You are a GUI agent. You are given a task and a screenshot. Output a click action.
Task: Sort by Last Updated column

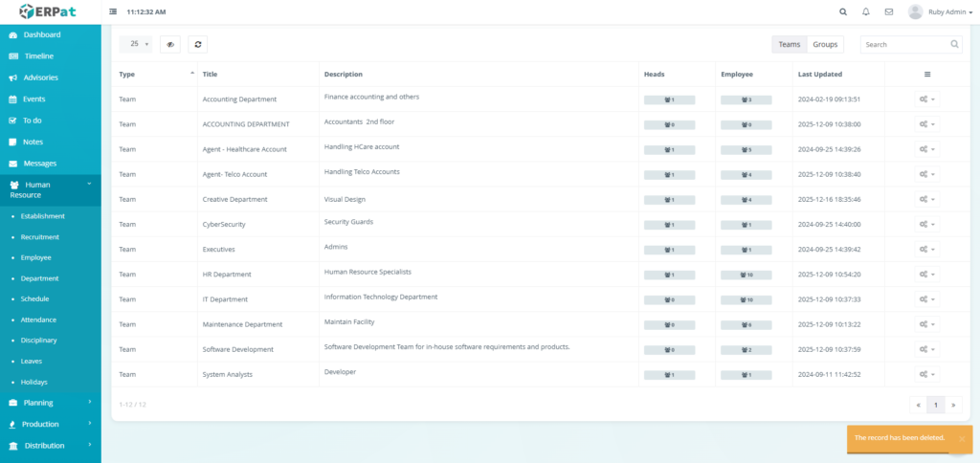(x=838, y=74)
